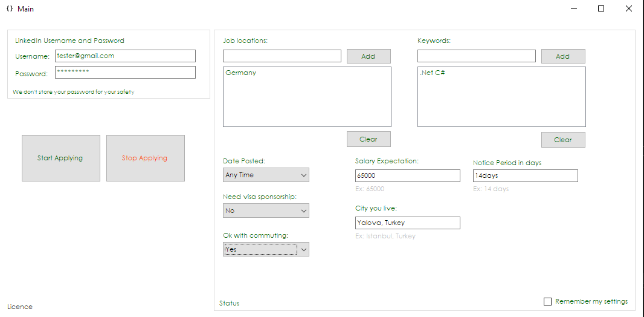Open the Date Posted dropdown
Image resolution: width=644 pixels, height=317 pixels.
266,175
